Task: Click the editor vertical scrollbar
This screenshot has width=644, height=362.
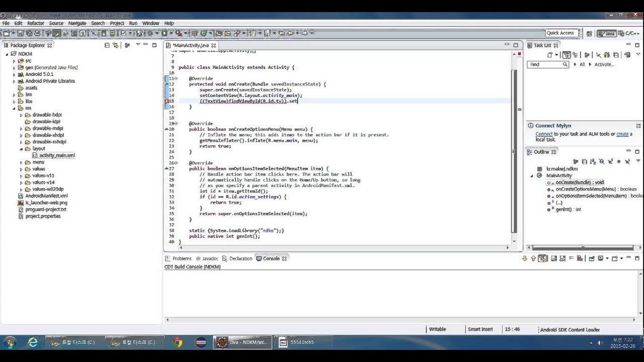Action: point(513,151)
